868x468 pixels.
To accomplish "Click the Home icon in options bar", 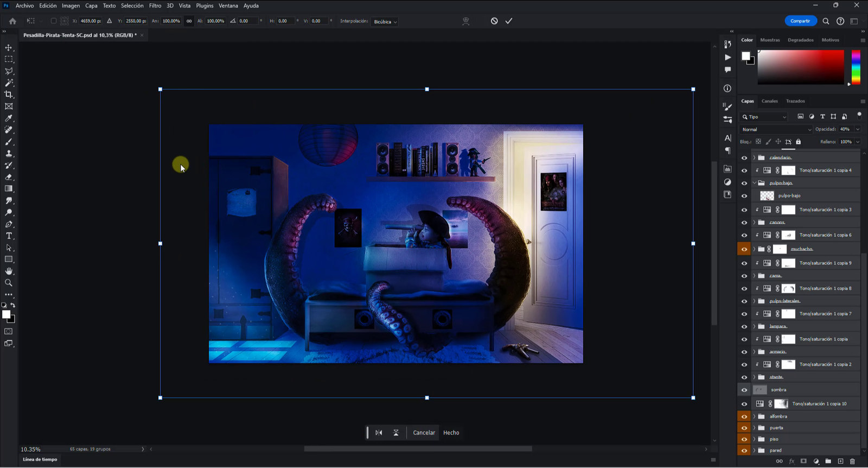I will [12, 21].
